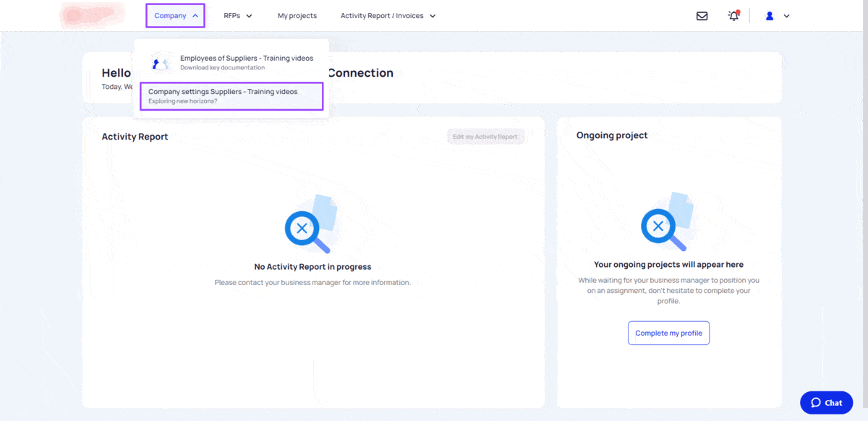Select Employees of Suppliers - Training videos

231,62
